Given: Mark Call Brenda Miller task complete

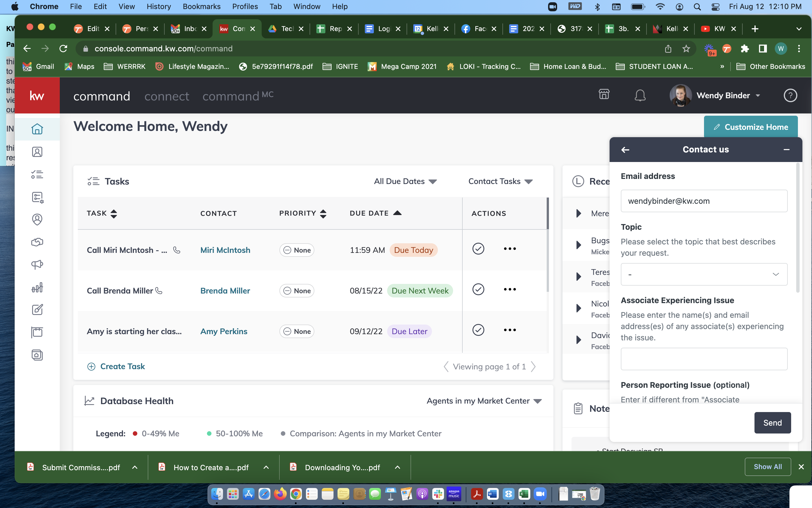Looking at the screenshot, I should 478,289.
